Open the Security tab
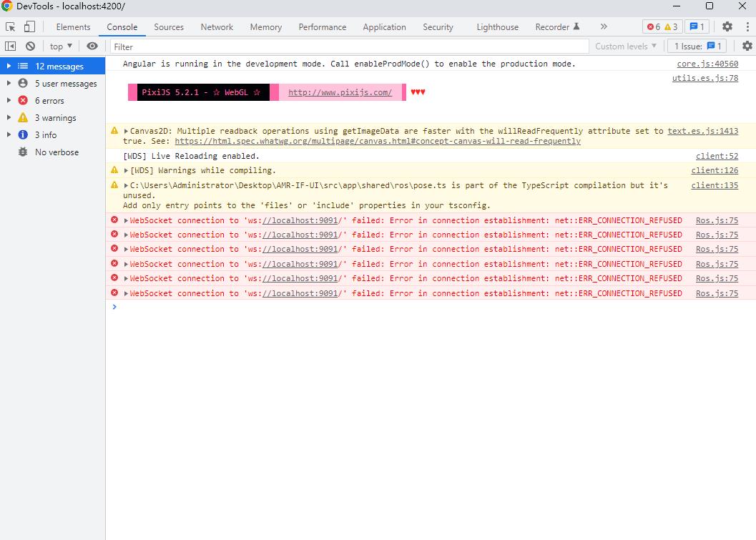This screenshot has width=756, height=540. [438, 27]
